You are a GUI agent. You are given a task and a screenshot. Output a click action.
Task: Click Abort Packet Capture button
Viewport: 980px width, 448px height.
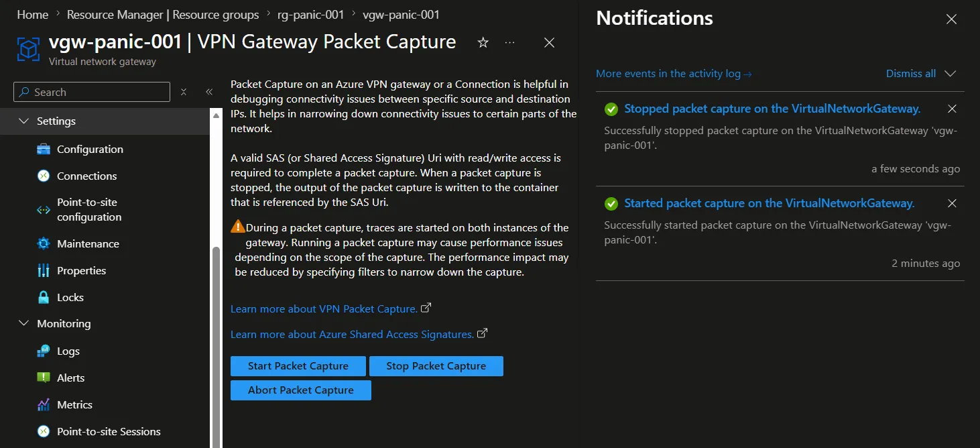point(301,390)
